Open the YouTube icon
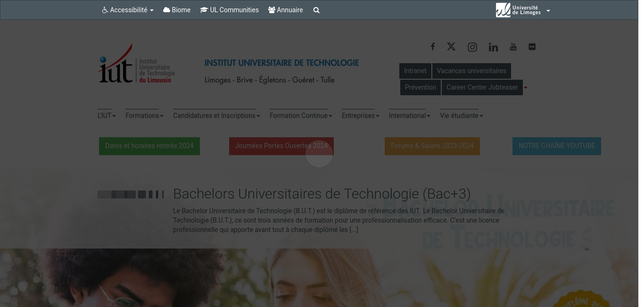 tap(513, 47)
